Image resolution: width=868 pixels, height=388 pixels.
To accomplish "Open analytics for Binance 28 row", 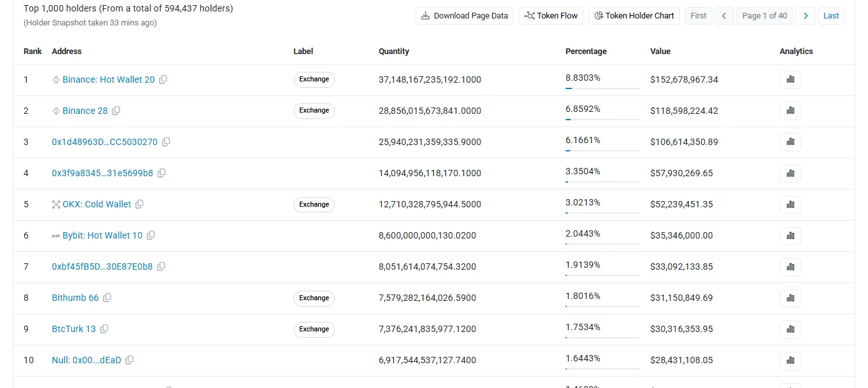I will click(790, 111).
